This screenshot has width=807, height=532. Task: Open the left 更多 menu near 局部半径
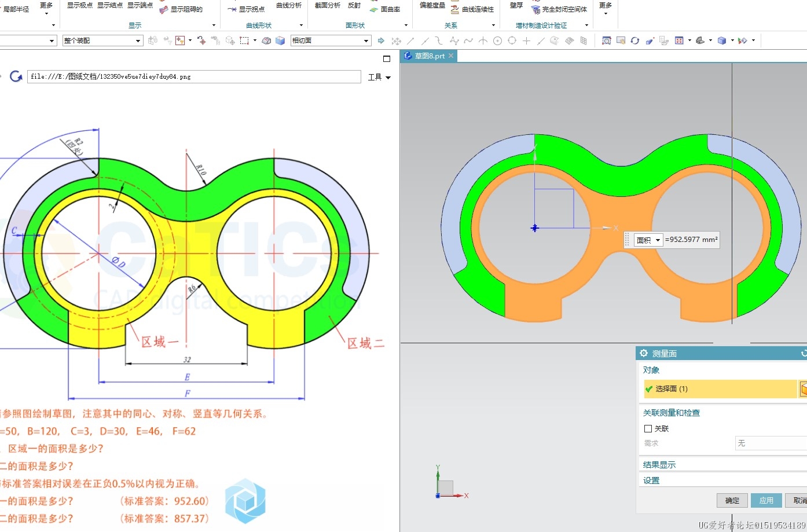(46, 8)
